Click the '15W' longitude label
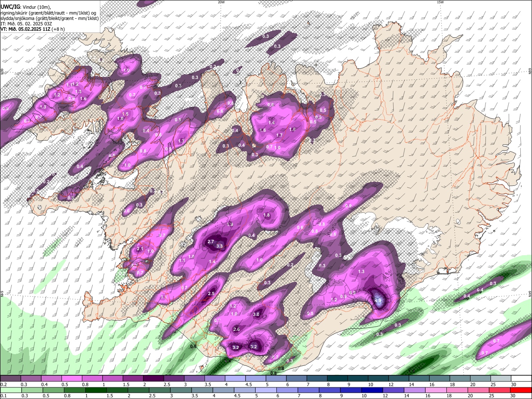Screen dimensions: 532x399 (440, 2)
